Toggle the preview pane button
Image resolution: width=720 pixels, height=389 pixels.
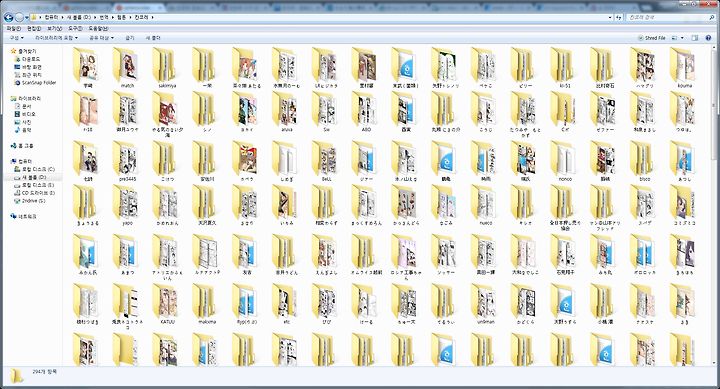695,38
